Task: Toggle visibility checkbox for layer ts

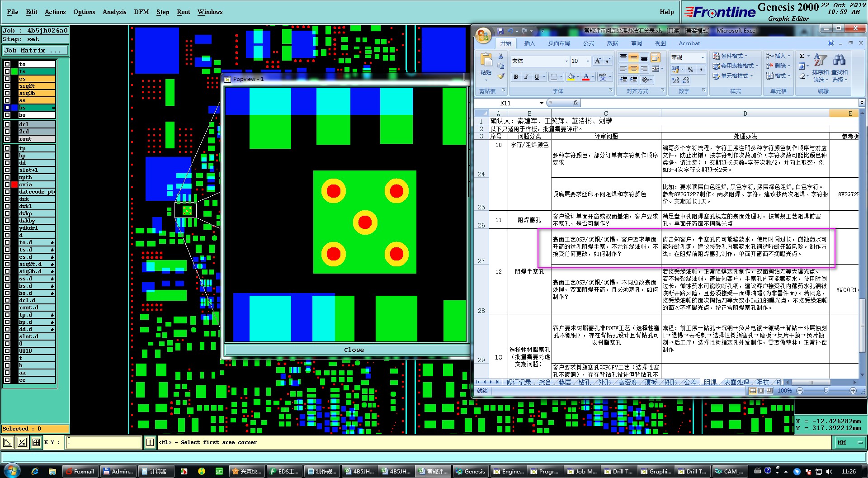Action: (x=7, y=71)
